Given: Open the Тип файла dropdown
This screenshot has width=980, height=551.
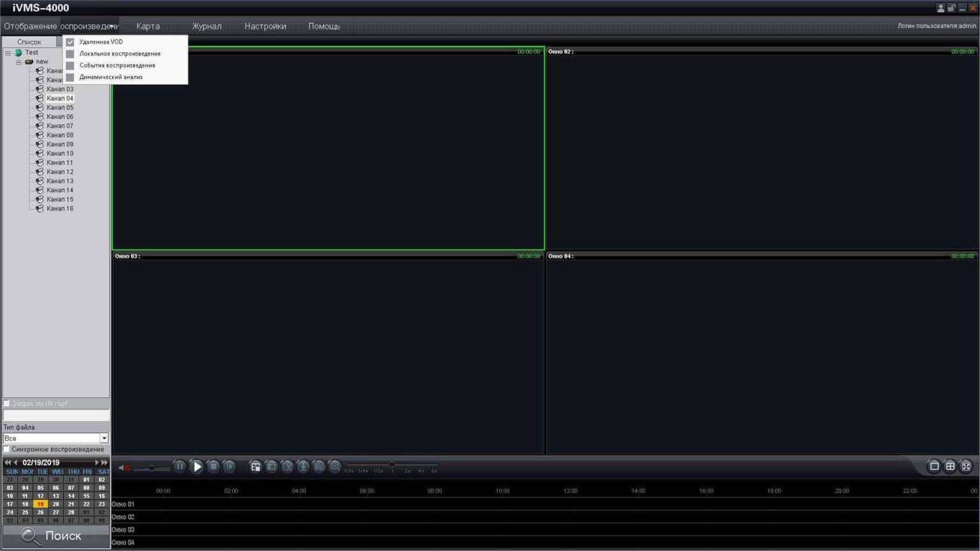Looking at the screenshot, I should pos(104,438).
